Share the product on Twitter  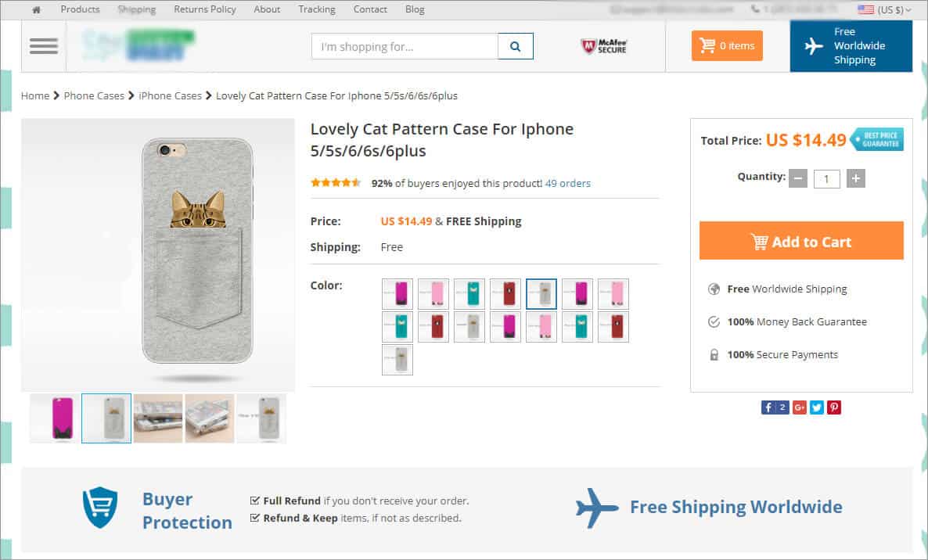pyautogui.click(x=816, y=407)
